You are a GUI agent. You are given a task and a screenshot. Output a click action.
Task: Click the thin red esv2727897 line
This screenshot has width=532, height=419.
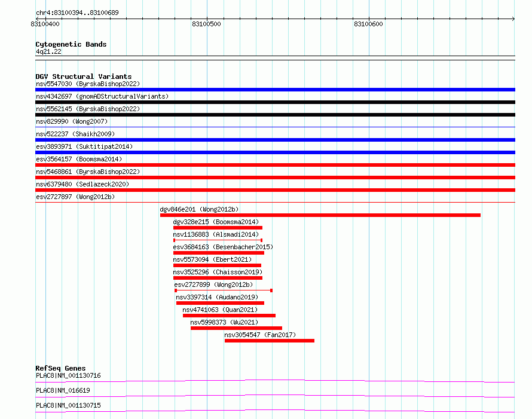275,203
